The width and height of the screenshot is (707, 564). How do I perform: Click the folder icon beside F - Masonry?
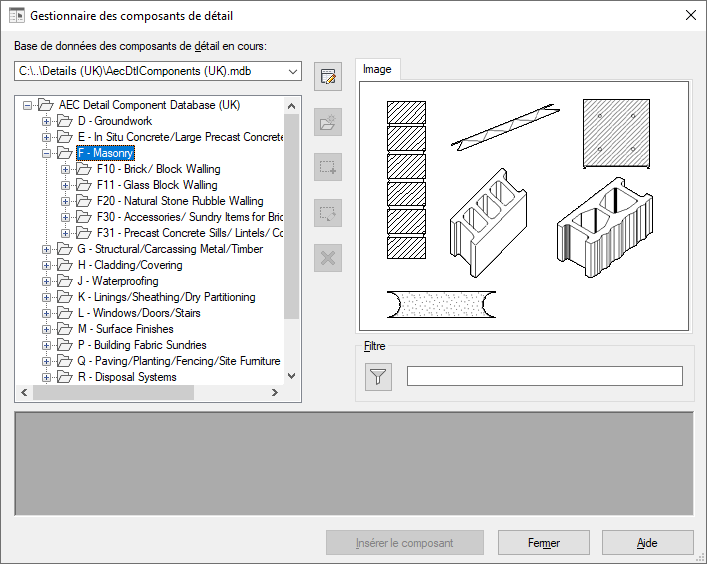[65, 153]
